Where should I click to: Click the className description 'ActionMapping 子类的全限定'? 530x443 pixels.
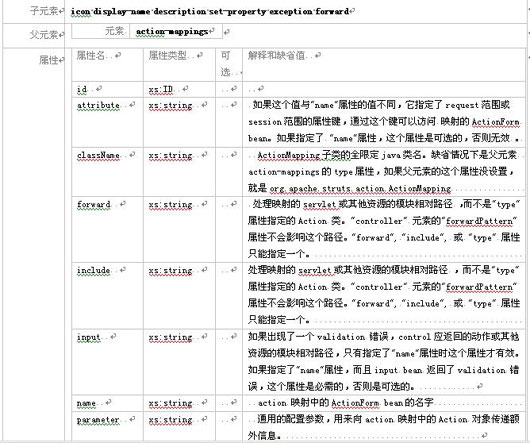384,172
